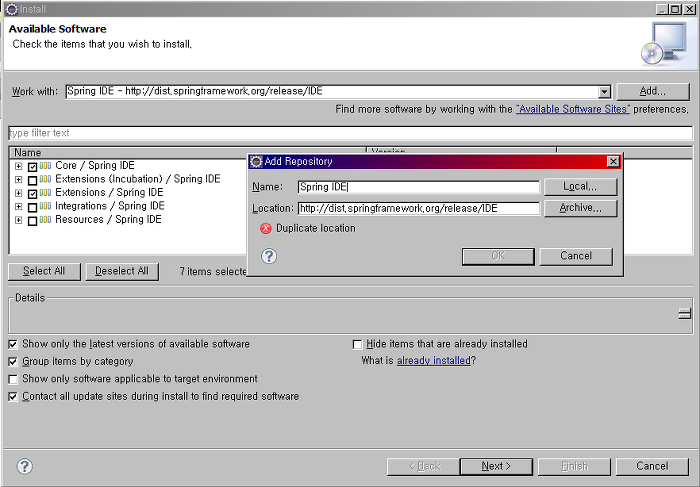
Task: Select Integrations / Spring IDE row text
Action: (110, 206)
